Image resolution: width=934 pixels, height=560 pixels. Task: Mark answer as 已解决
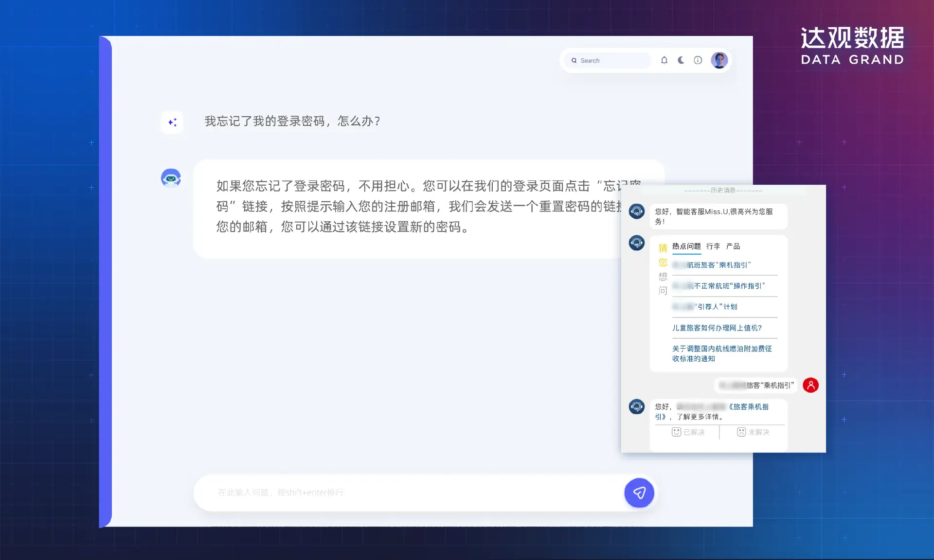688,432
